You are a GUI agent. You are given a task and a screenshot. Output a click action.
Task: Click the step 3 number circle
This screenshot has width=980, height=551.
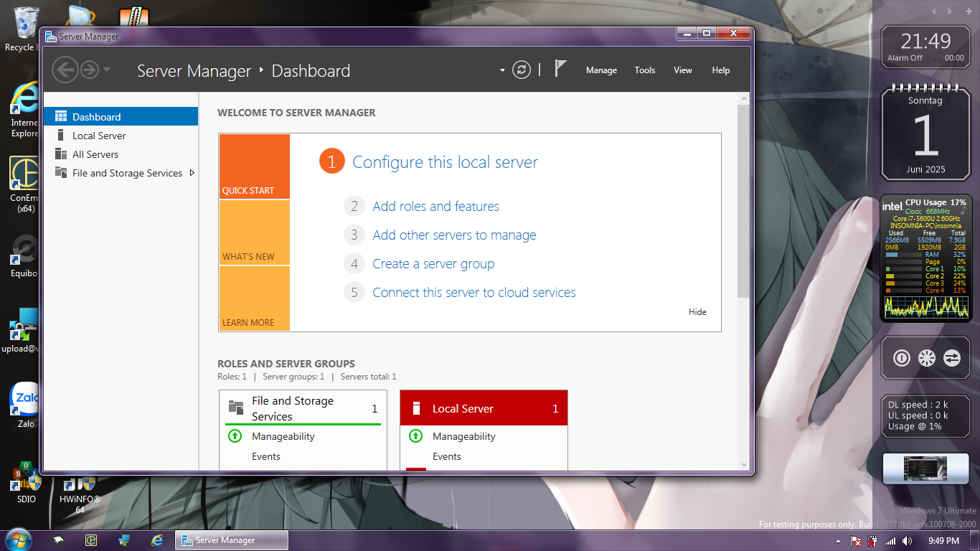354,235
